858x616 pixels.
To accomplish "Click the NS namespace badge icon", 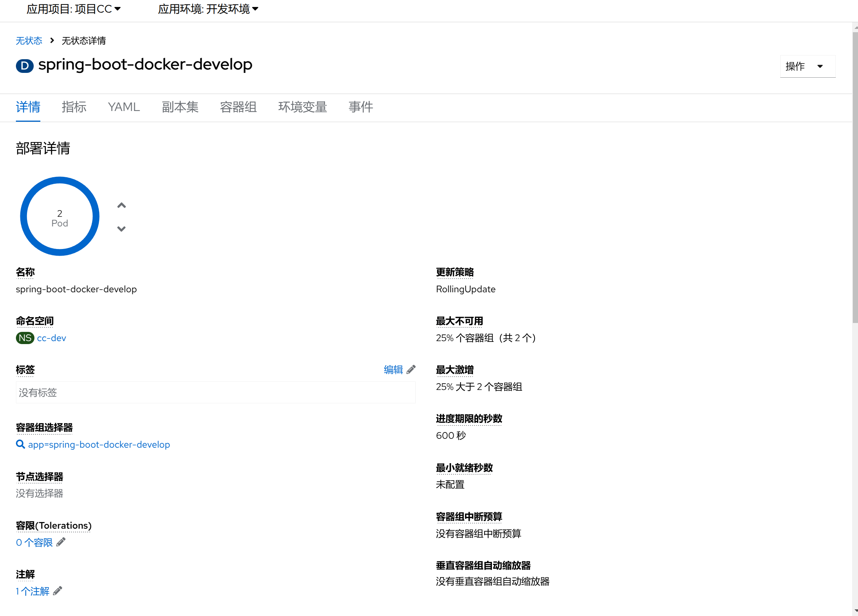I will 25,338.
